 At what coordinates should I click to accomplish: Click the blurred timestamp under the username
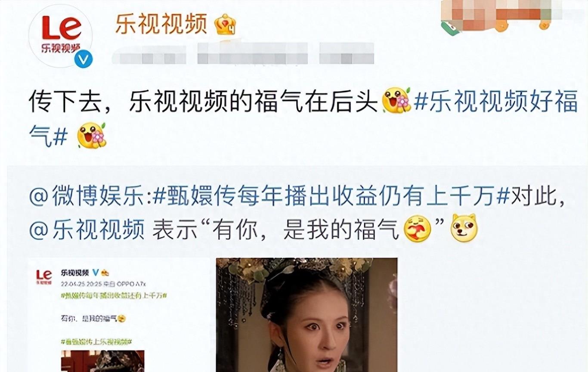coord(242,56)
